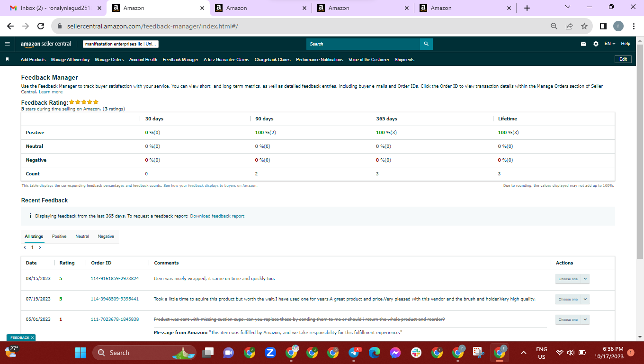
Task: Open the Chrome tab search chevron
Action: click(x=568, y=7)
